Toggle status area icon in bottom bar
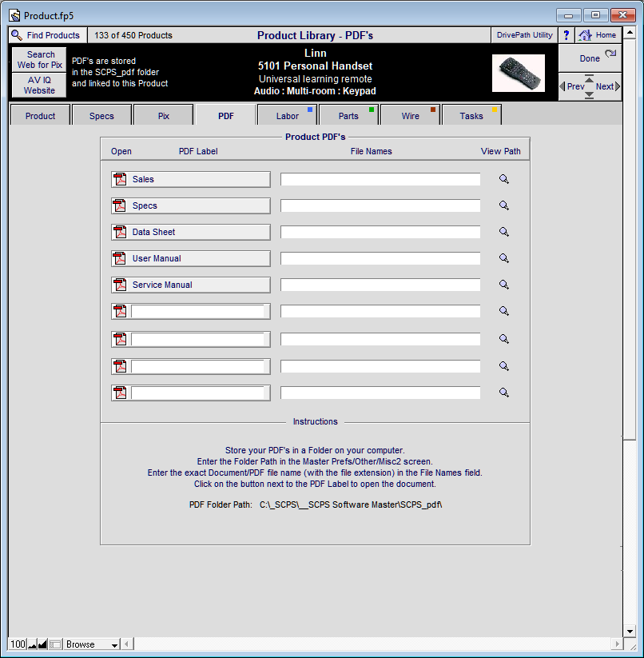This screenshot has width=644, height=658. click(55, 644)
